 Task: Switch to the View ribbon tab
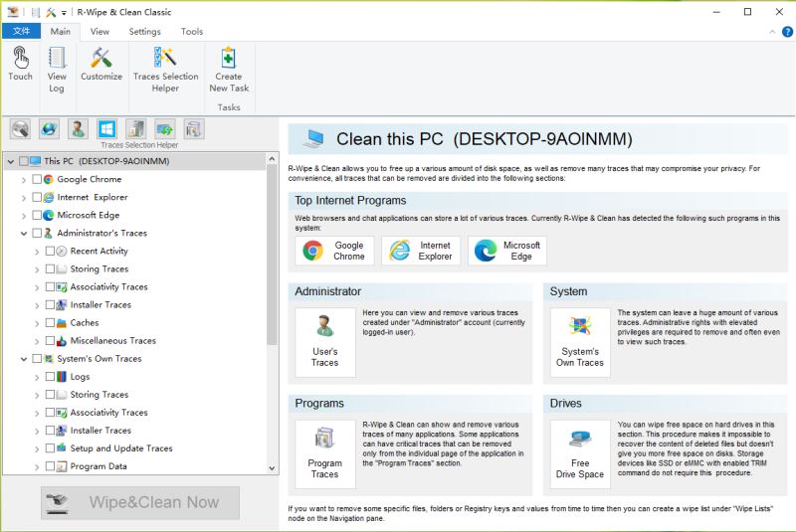click(x=99, y=32)
